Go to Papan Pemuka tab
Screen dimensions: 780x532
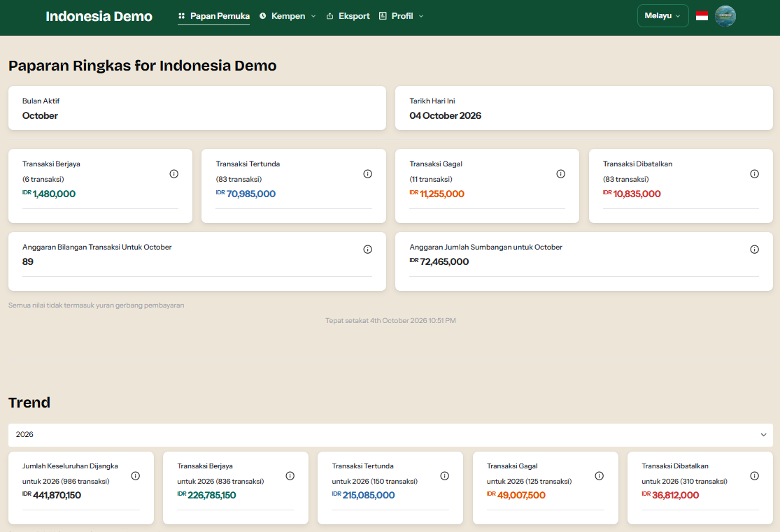point(214,16)
